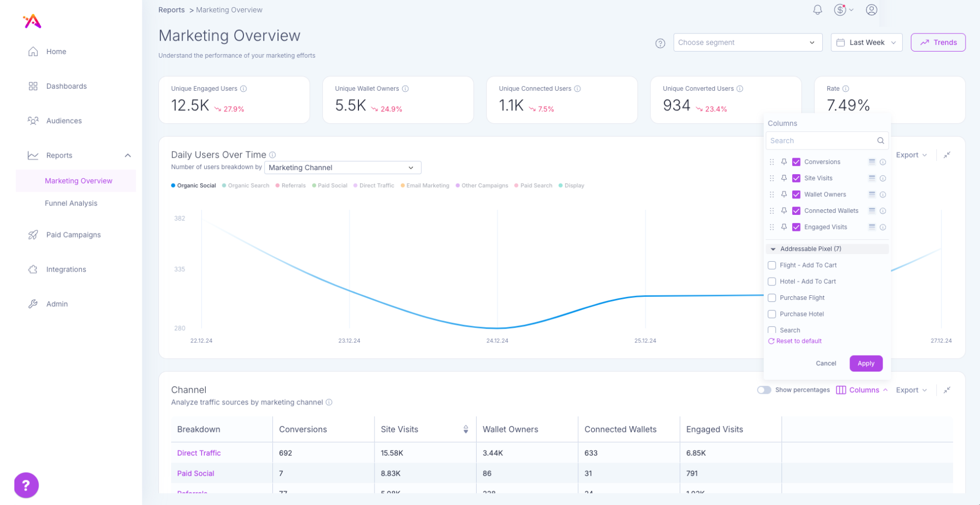The height and width of the screenshot is (505, 980).
Task: Go to Funnel Analysis report
Action: click(x=71, y=203)
